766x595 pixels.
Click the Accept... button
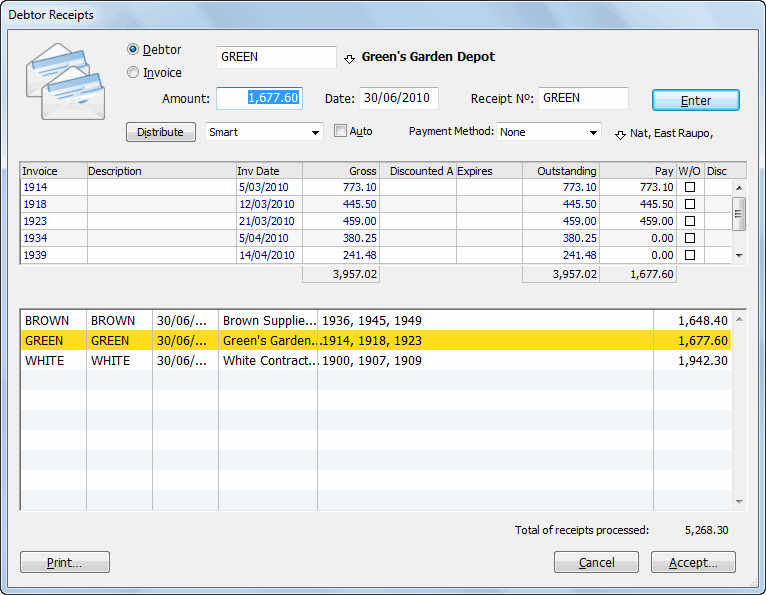point(693,562)
